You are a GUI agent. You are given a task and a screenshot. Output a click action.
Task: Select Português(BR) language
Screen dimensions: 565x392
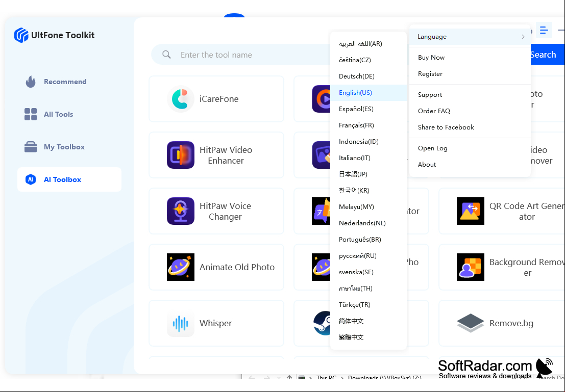point(369,240)
